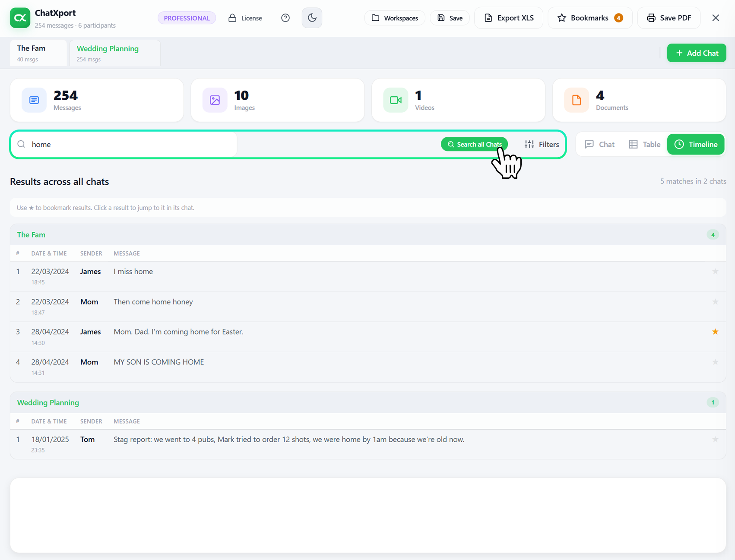The width and height of the screenshot is (735, 560).
Task: Click the Videos stat card icon
Action: click(396, 100)
